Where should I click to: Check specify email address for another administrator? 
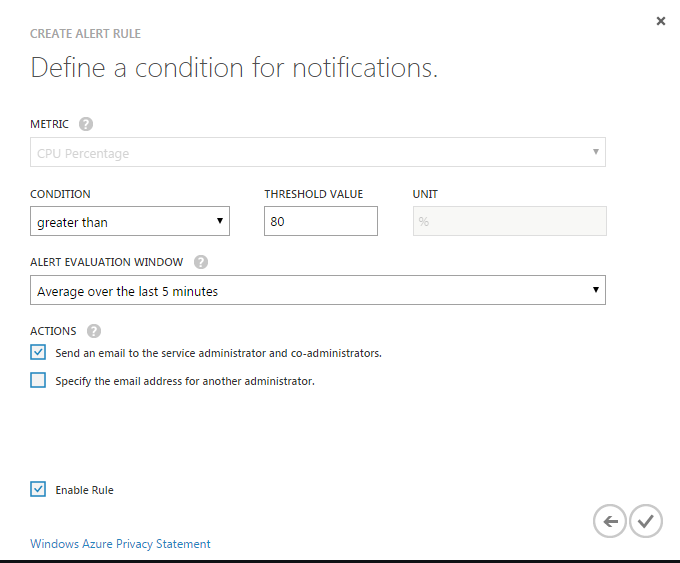coord(38,380)
